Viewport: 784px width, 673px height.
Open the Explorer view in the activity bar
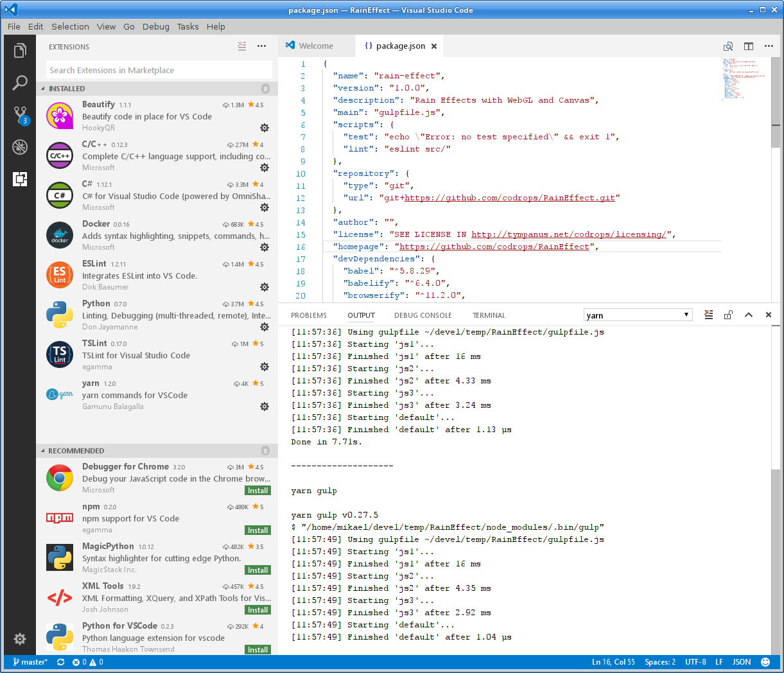[x=20, y=50]
